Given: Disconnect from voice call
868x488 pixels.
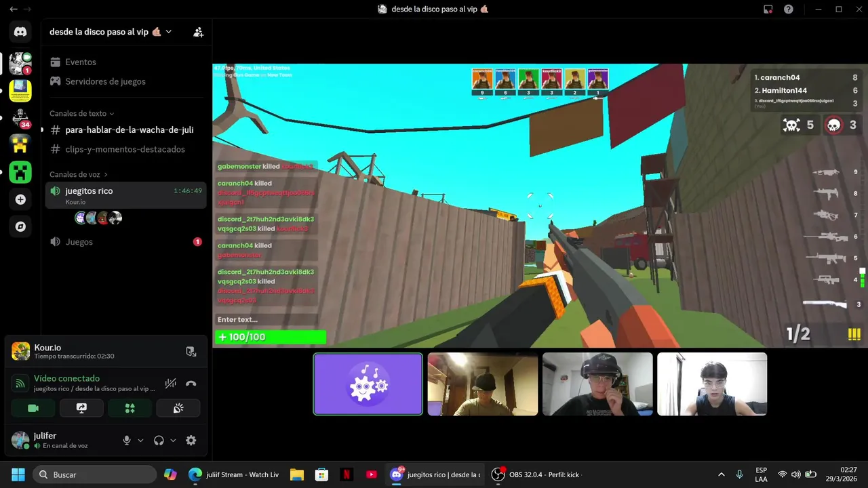Looking at the screenshot, I should [191, 384].
